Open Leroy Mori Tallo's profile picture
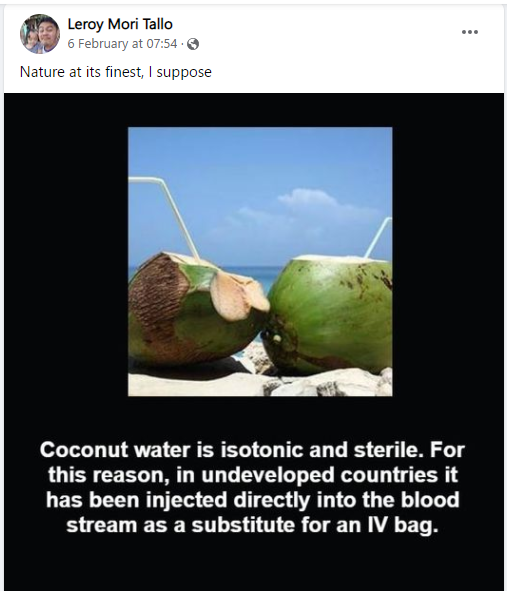507x591 pixels. coord(40,34)
